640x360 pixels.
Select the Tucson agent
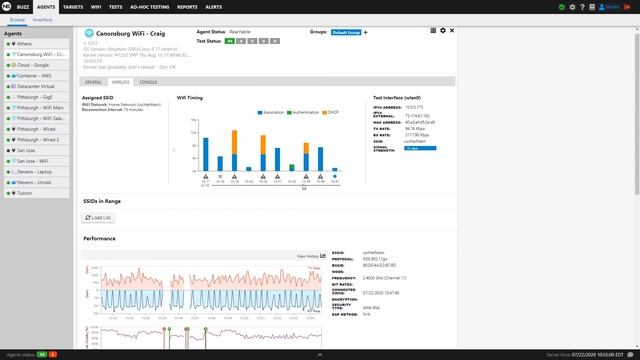37,193
